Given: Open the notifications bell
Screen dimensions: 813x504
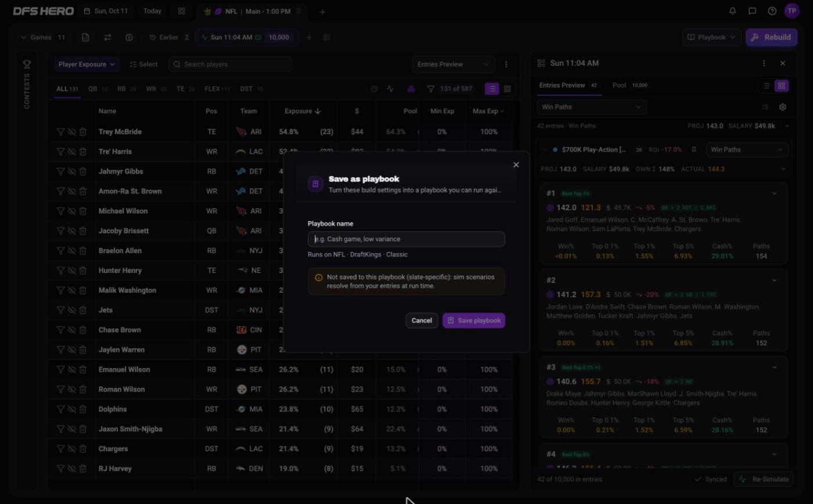Looking at the screenshot, I should point(733,11).
